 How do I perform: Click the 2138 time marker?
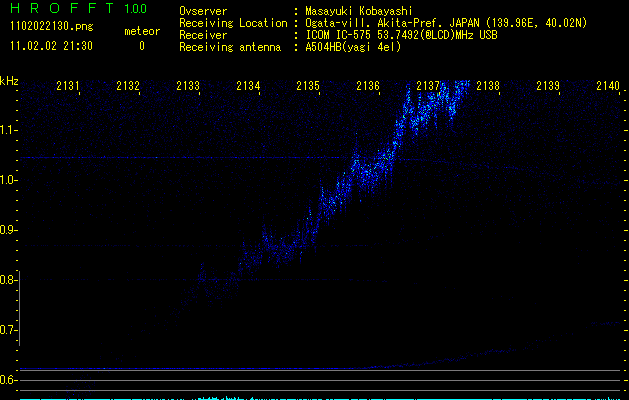(x=488, y=86)
